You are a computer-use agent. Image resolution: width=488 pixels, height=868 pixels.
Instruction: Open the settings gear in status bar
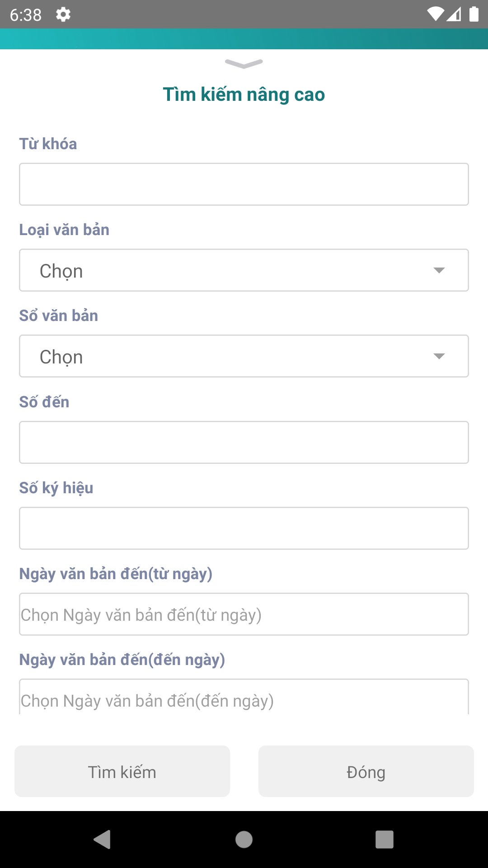(63, 14)
